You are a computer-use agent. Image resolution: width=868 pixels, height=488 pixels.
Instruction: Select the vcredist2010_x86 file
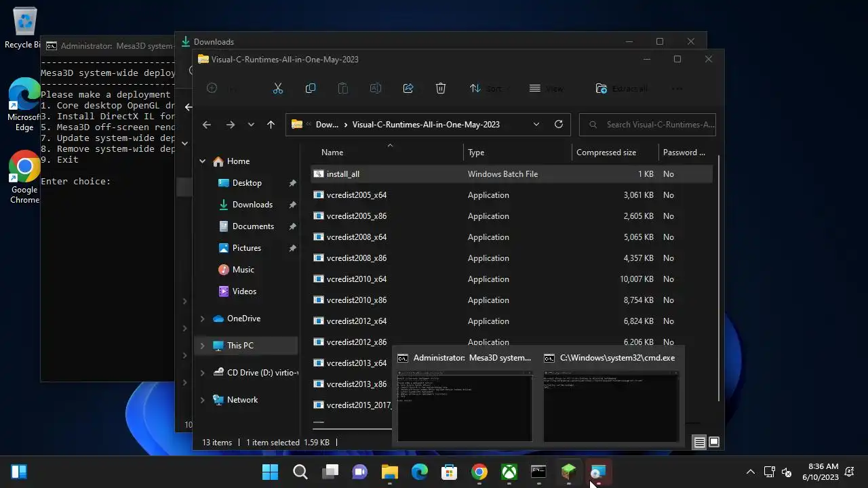[x=511, y=300]
